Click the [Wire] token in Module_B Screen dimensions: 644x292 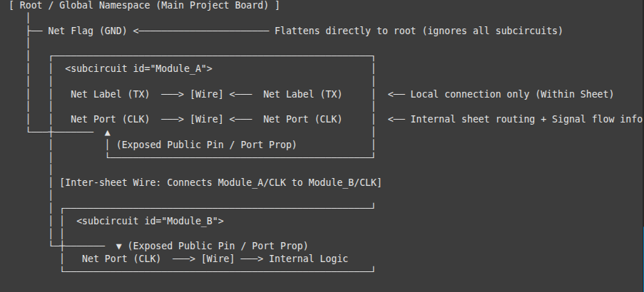click(218, 259)
